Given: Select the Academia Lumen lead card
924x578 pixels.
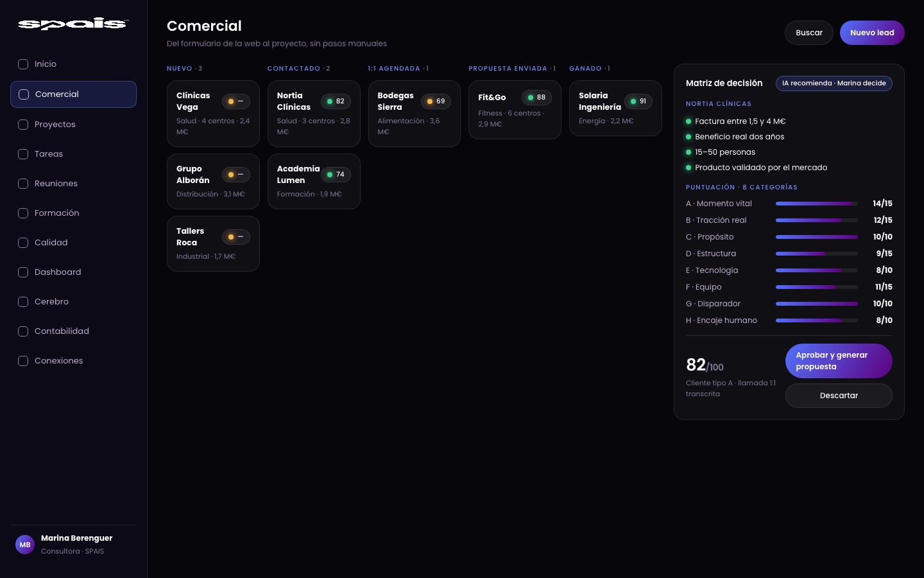Looking at the screenshot, I should [314, 181].
